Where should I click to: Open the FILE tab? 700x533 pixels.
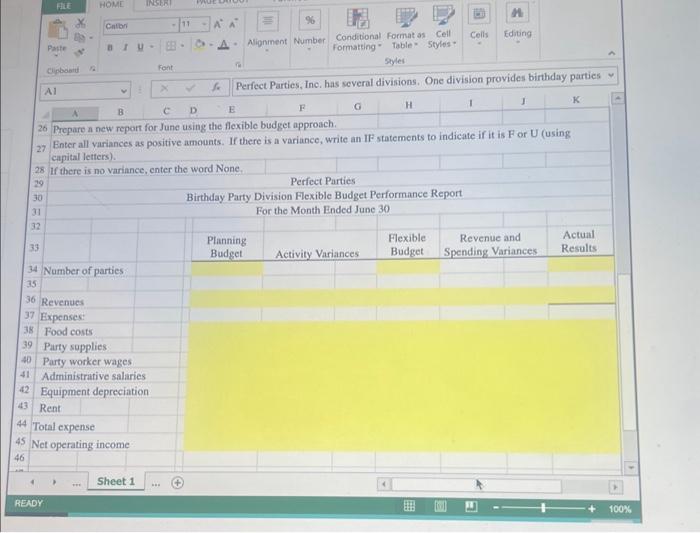click(64, 6)
